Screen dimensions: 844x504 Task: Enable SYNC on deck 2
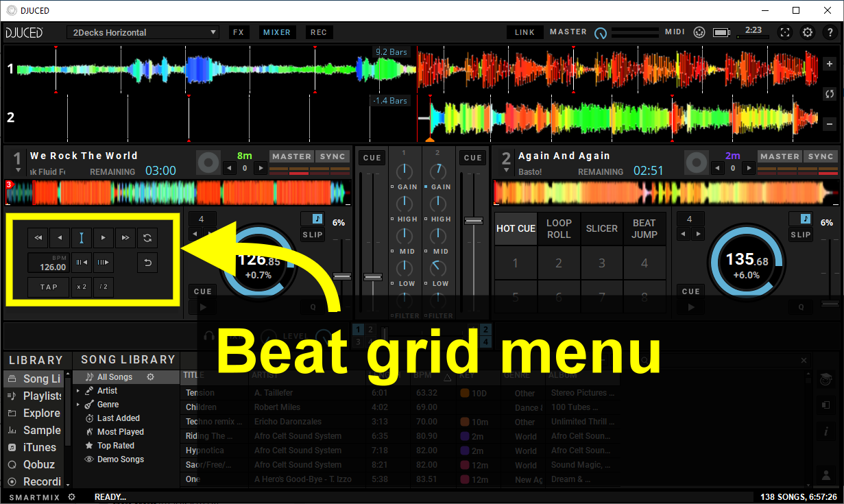click(821, 156)
